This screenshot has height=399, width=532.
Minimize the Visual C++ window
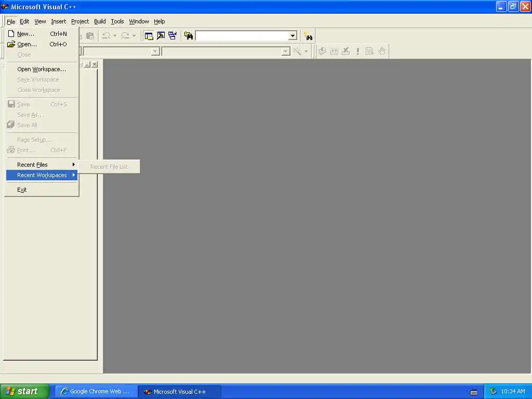(501, 6)
